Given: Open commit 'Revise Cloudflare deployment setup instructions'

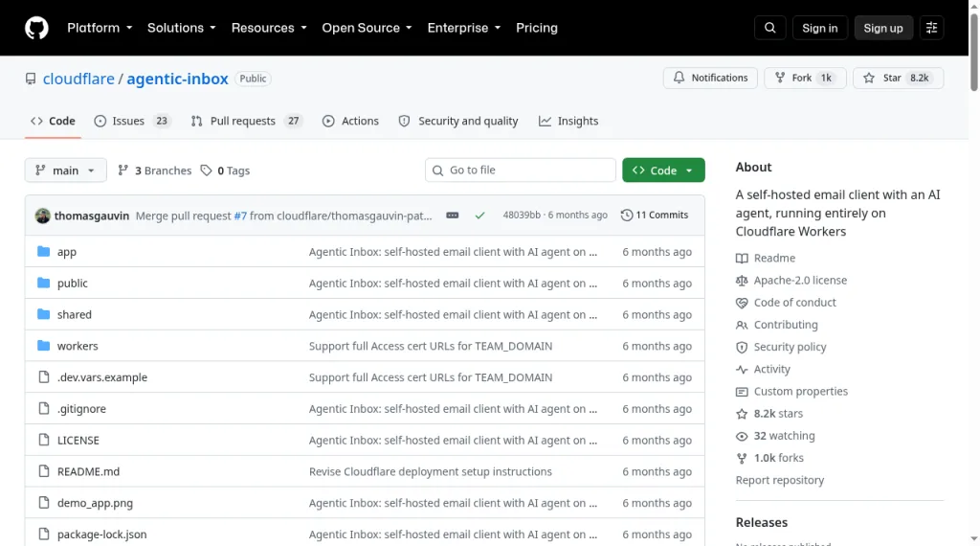Looking at the screenshot, I should coord(430,471).
